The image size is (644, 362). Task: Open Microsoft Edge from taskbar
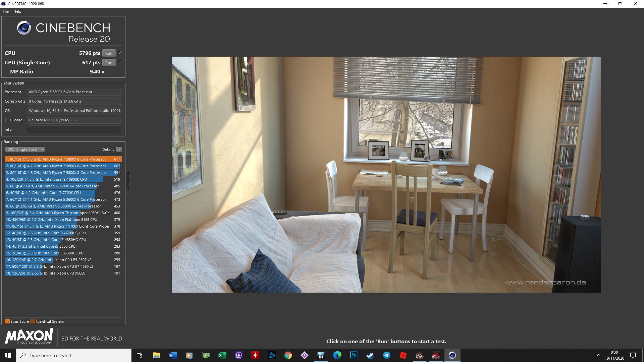337,355
